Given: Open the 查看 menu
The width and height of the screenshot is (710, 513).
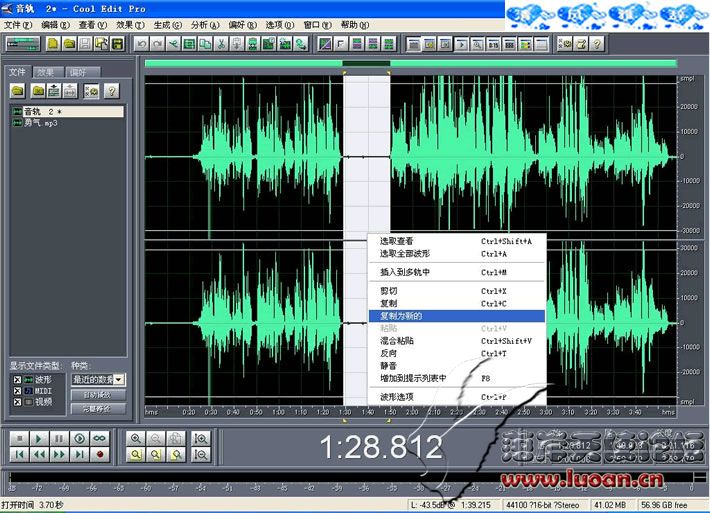Looking at the screenshot, I should click(93, 24).
